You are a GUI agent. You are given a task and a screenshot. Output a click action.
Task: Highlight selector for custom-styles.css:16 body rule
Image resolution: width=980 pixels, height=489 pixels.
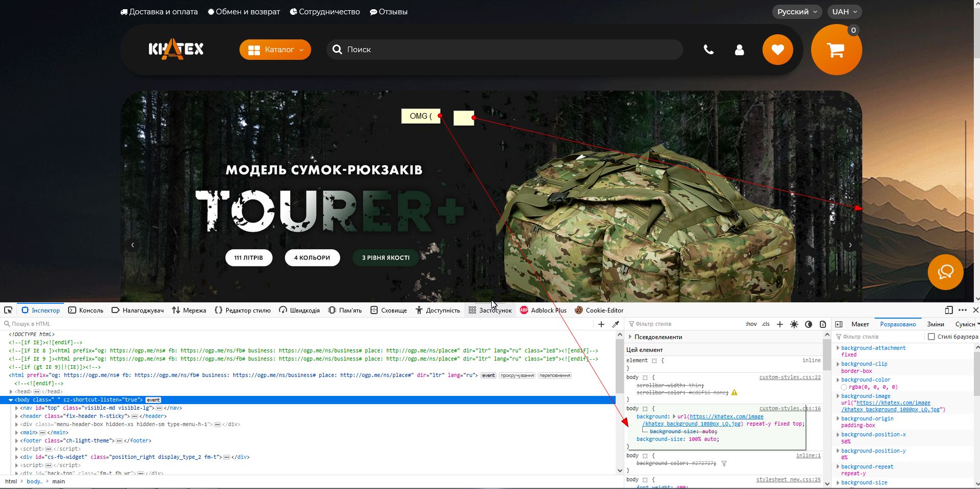[x=645, y=409]
